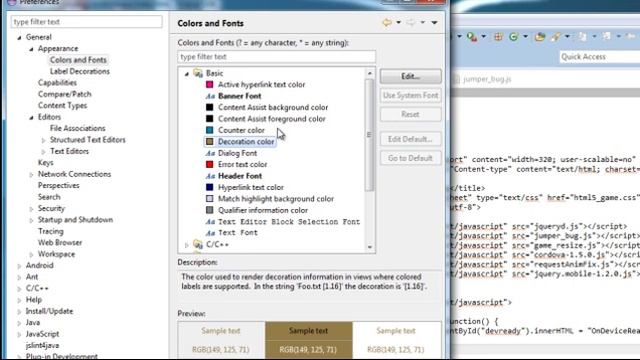
Task: Click the open folder icon in Eclipse toolbar
Action: tap(540, 37)
